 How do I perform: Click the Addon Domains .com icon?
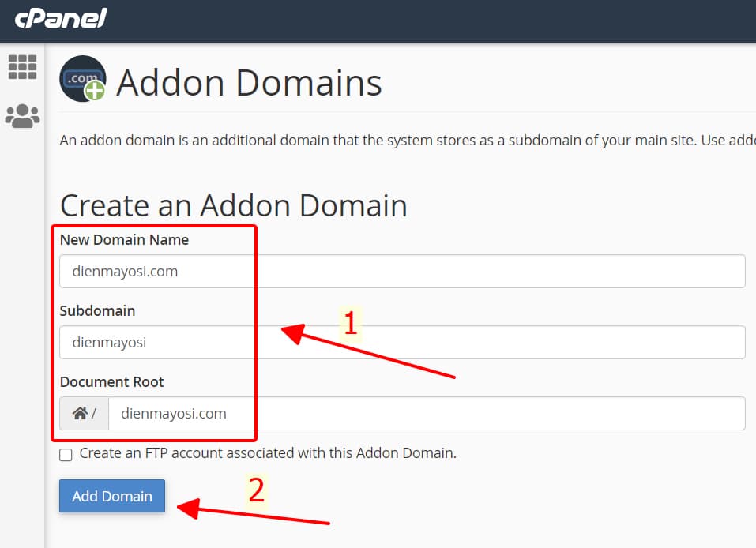pos(81,78)
